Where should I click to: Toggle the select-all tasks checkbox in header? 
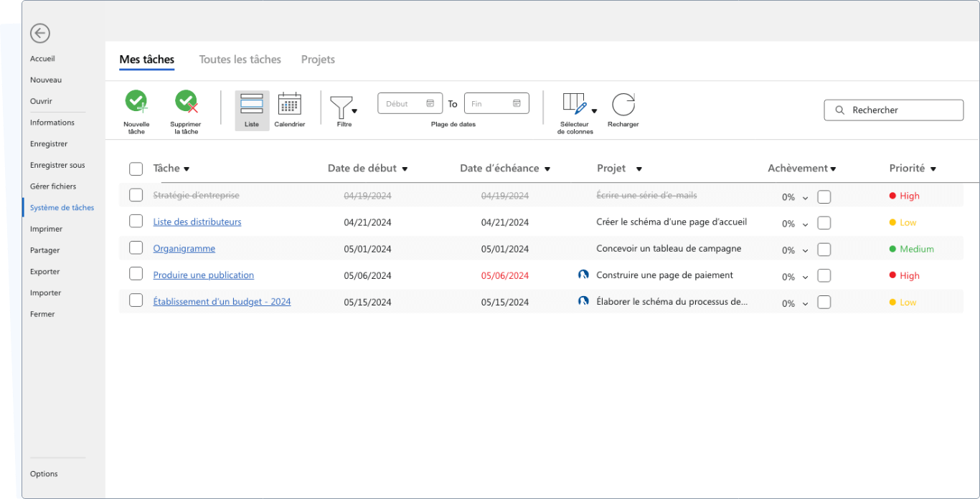tap(136, 168)
